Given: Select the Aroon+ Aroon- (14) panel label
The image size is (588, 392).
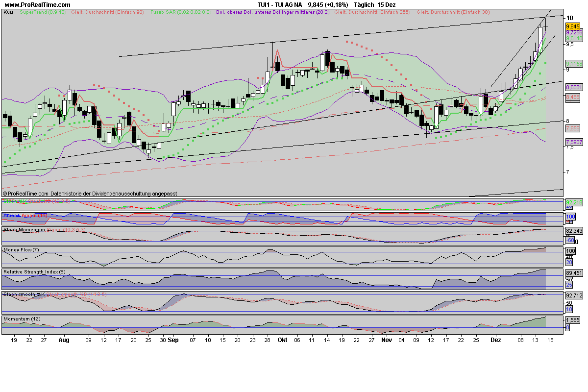Looking at the screenshot, I should pyautogui.click(x=25, y=216).
